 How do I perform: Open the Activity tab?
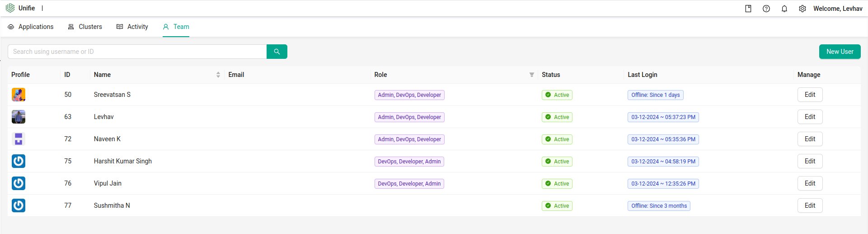132,27
